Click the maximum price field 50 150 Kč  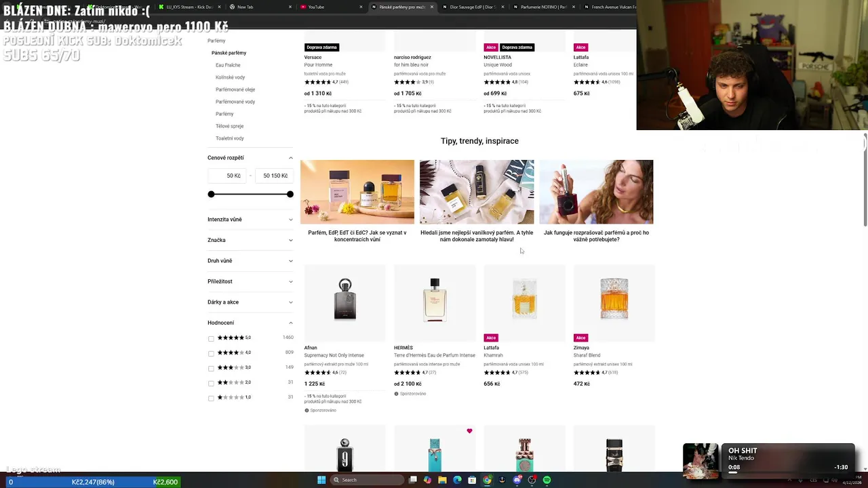[x=274, y=176]
